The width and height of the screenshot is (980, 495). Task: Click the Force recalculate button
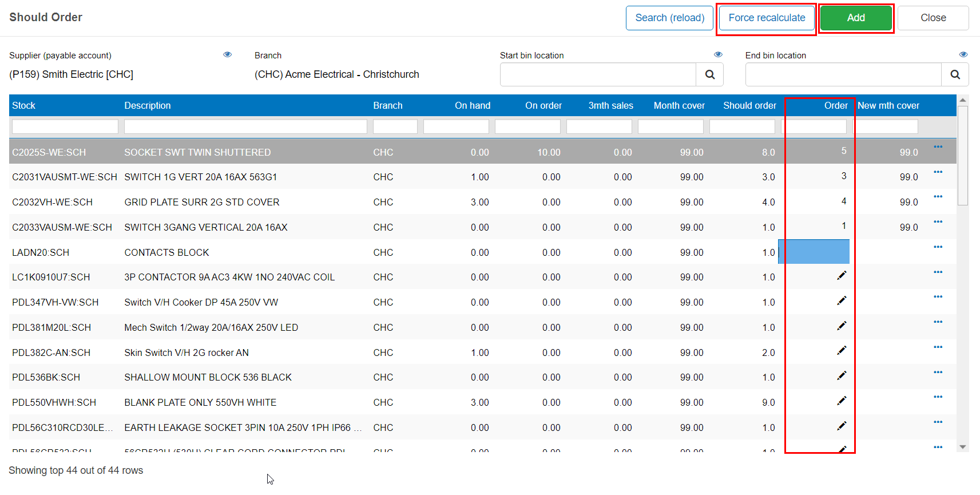[767, 18]
